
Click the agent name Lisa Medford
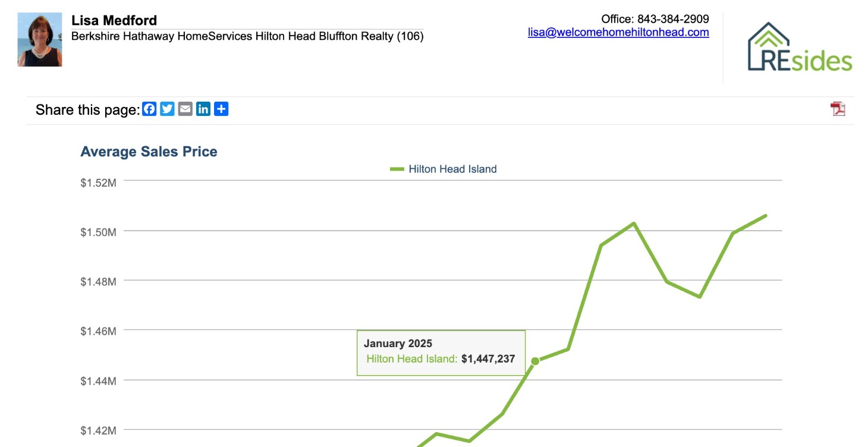pyautogui.click(x=114, y=20)
